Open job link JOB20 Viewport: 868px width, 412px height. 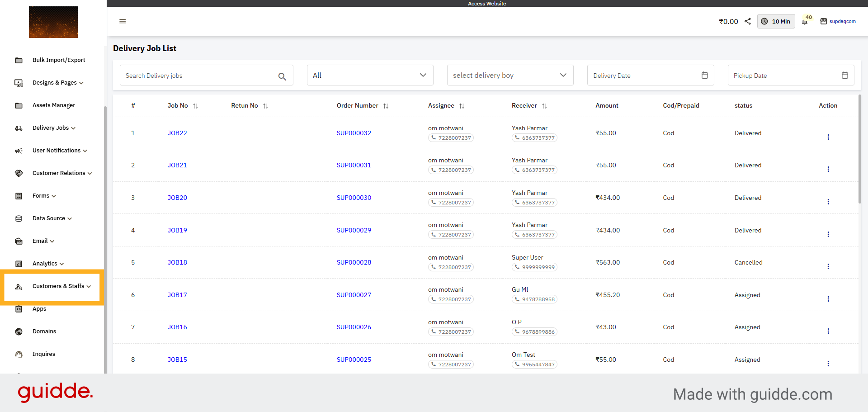point(177,198)
